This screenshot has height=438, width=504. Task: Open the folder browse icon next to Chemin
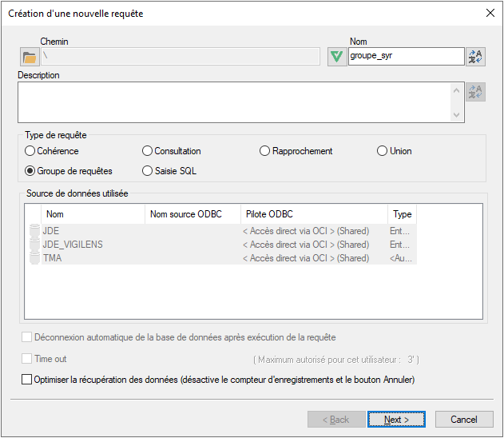click(x=30, y=57)
